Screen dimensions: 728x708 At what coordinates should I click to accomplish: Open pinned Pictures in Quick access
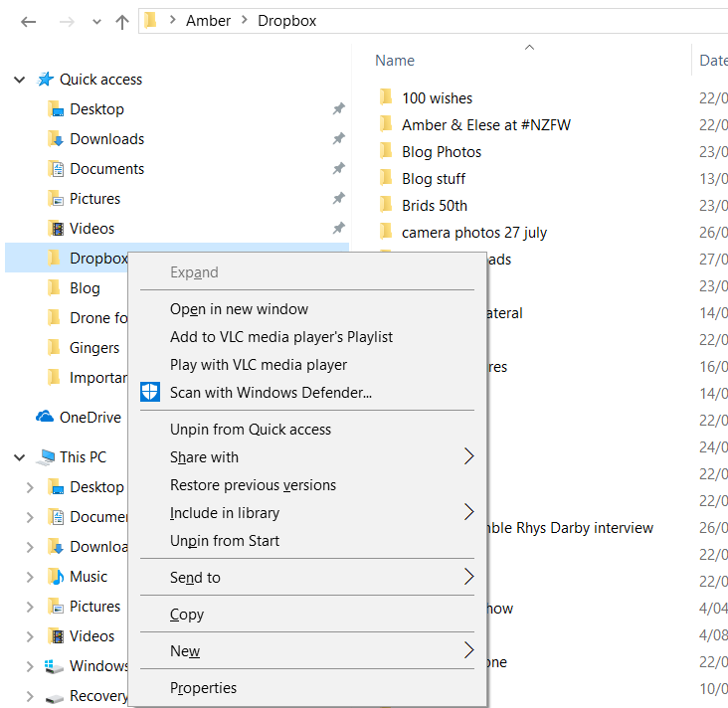pos(94,199)
